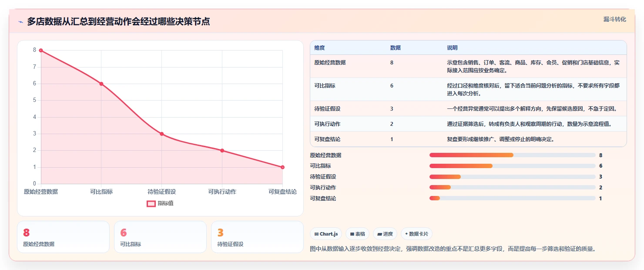Click the 进度 chip
This screenshot has width=644, height=270.
click(x=385, y=234)
